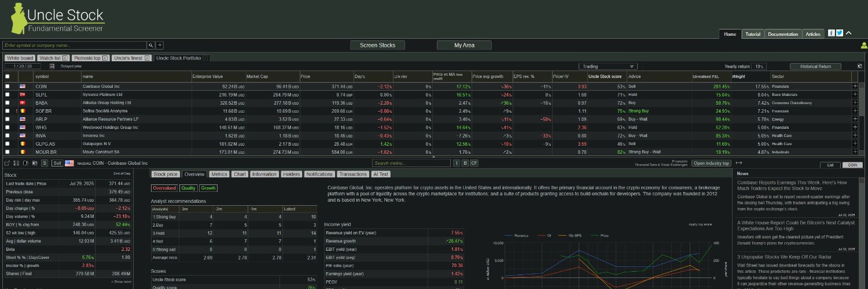Click the Overvalued tag

pos(164,188)
